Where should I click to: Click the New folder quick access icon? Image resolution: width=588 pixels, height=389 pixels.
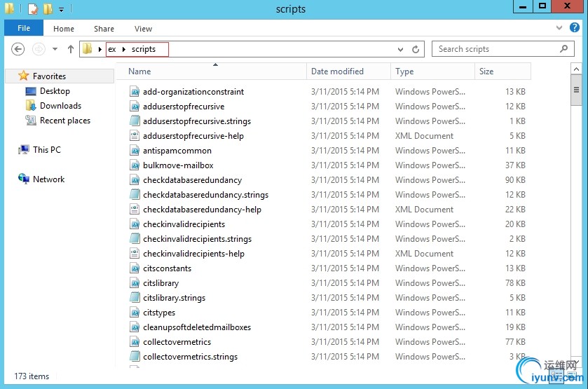point(48,8)
